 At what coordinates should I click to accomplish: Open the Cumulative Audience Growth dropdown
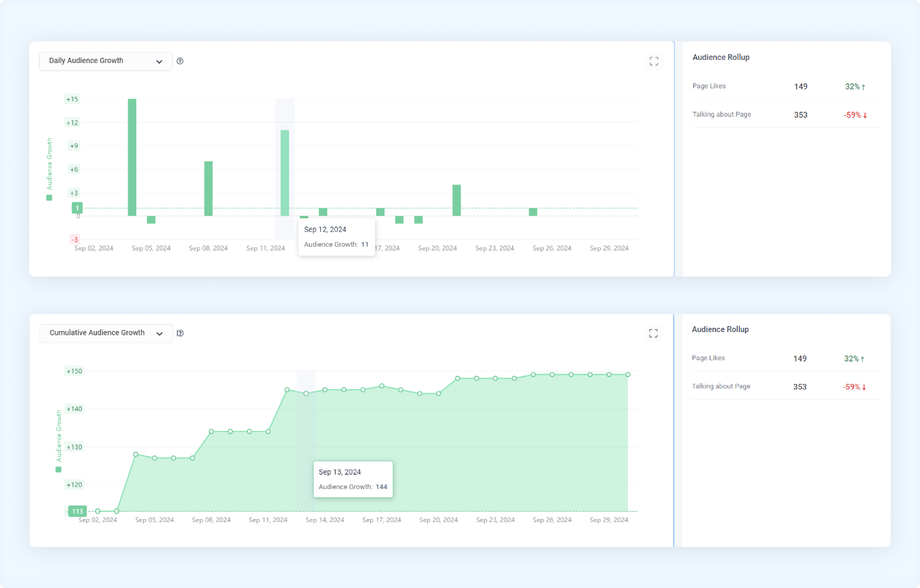106,333
